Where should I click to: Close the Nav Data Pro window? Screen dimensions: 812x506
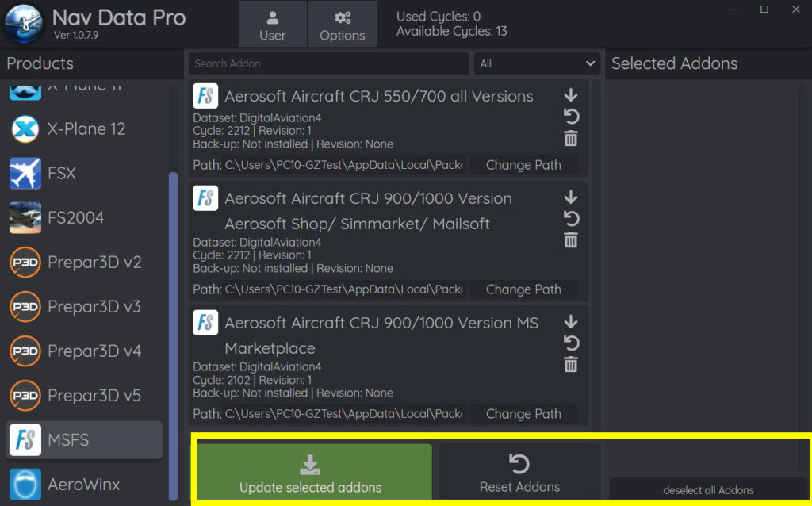796,10
